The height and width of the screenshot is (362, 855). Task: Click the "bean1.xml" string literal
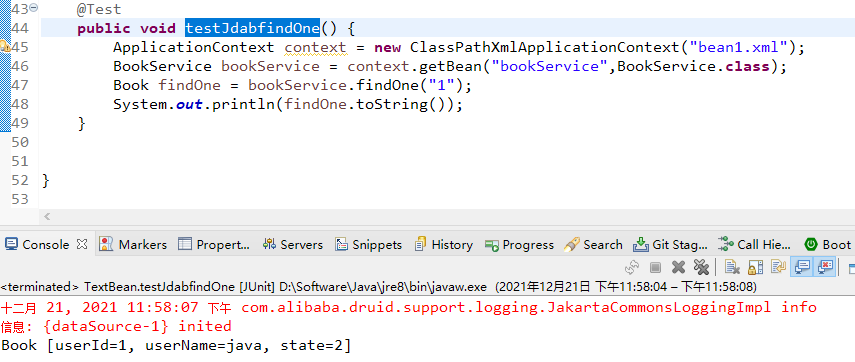[x=739, y=47]
